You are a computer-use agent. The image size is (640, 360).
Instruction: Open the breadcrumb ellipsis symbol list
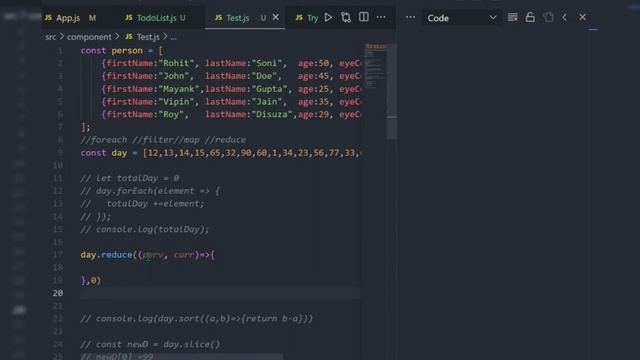coord(174,38)
